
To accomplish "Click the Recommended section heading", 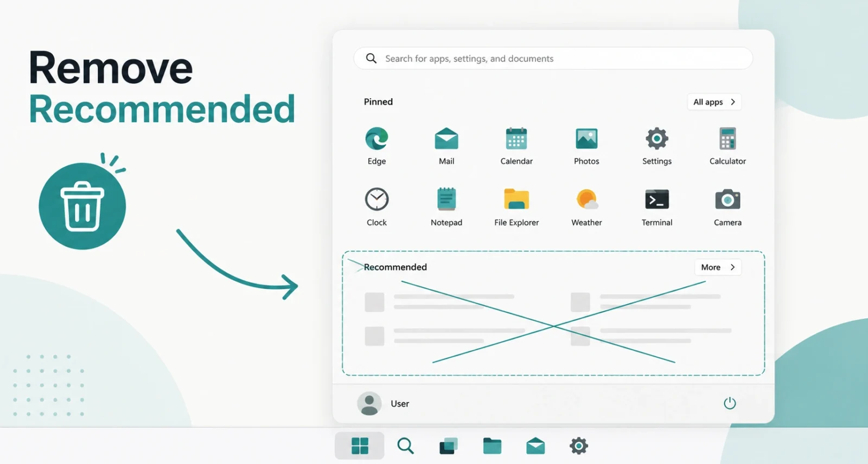I will pos(395,267).
